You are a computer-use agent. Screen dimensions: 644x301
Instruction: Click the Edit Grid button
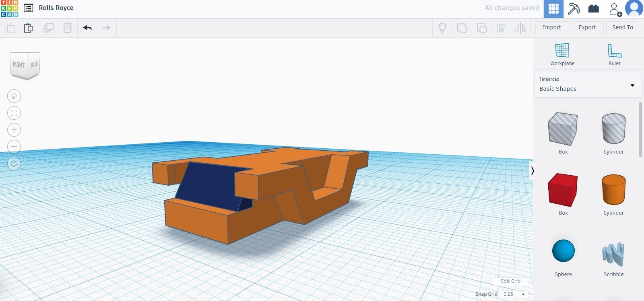[x=511, y=281]
